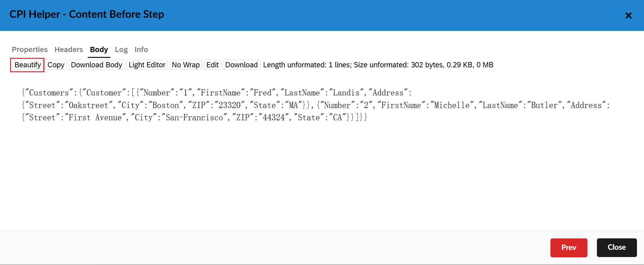This screenshot has height=265, width=644.
Task: Click the "CPI Helper - Content Before Step" title
Action: [87, 14]
